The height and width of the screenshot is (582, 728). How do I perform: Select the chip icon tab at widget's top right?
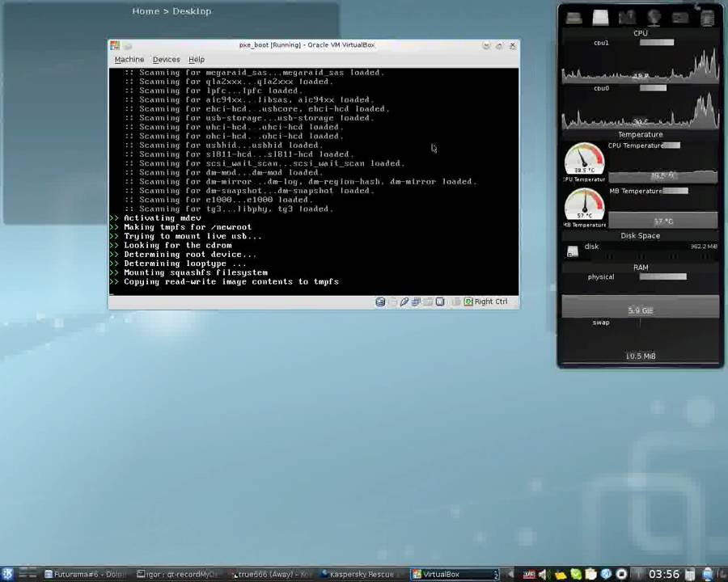pos(707,18)
